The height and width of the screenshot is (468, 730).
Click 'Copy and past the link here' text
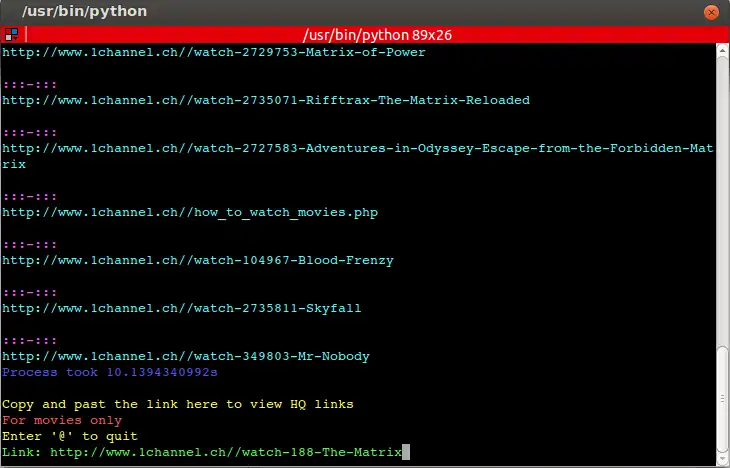[178, 404]
